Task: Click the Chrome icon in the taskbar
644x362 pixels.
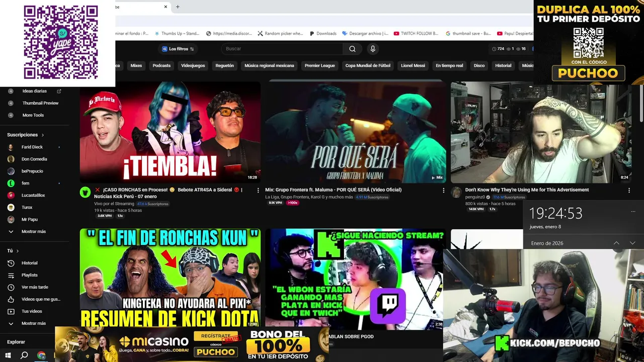Action: [41, 355]
